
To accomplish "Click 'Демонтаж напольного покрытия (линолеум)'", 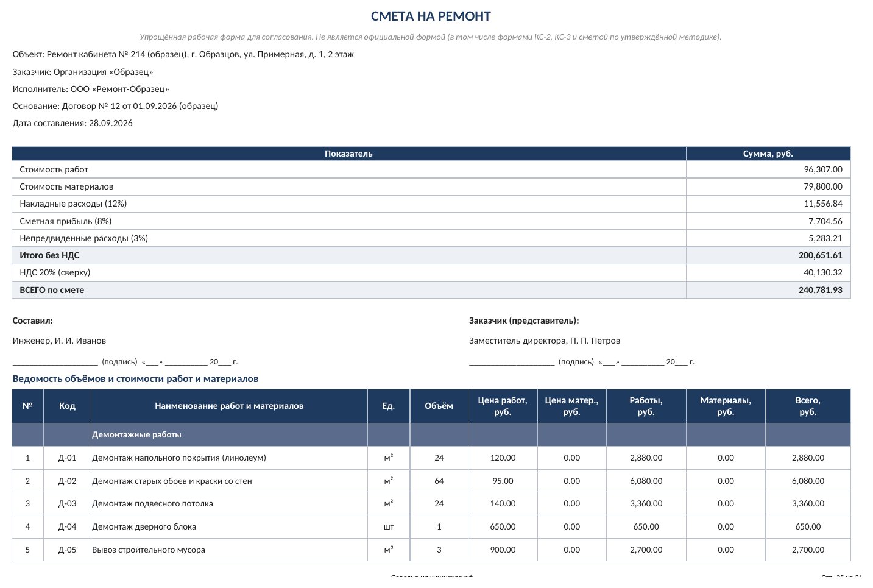I will tap(179, 458).
